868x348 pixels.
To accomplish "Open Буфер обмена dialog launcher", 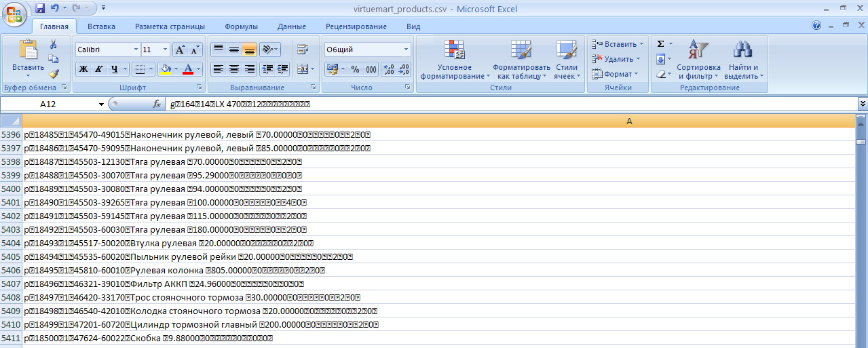I will (64, 88).
